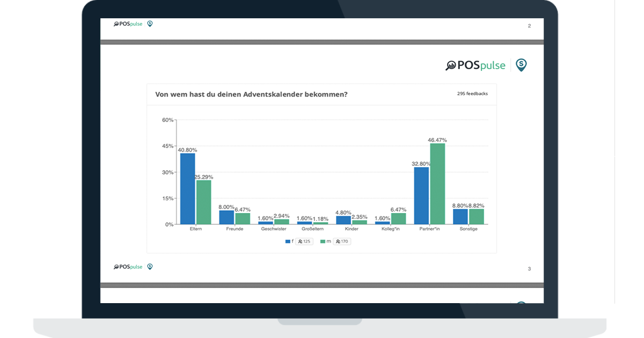Click the 'Freunde' axis label
The height and width of the screenshot is (338, 644).
click(x=235, y=229)
